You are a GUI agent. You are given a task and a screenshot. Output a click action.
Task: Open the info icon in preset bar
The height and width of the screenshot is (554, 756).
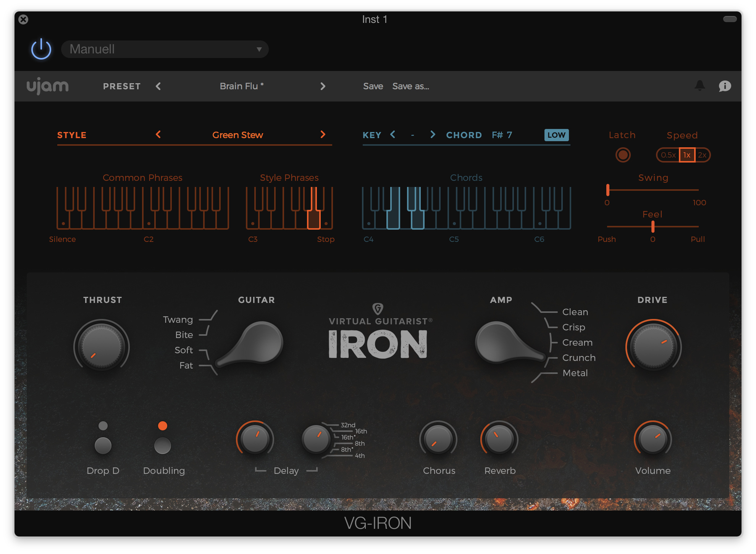[724, 86]
